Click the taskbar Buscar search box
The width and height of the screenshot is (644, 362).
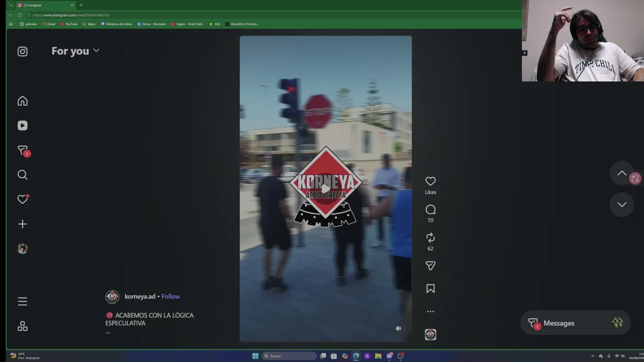click(x=289, y=356)
